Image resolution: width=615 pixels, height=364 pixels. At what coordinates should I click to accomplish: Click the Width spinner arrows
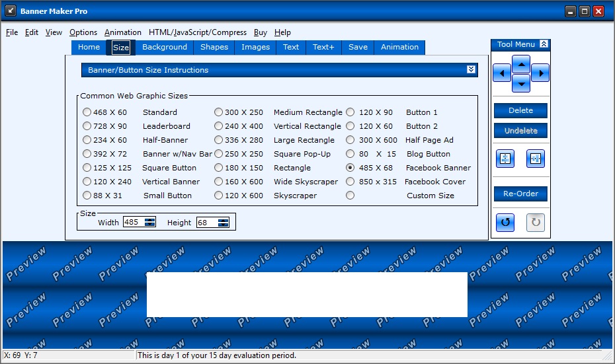pyautogui.click(x=150, y=222)
